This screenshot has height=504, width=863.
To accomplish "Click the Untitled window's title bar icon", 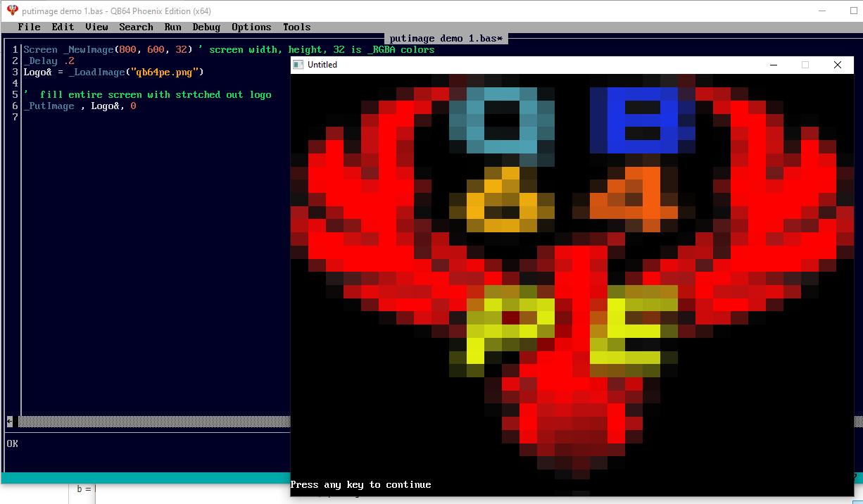I will pyautogui.click(x=298, y=65).
